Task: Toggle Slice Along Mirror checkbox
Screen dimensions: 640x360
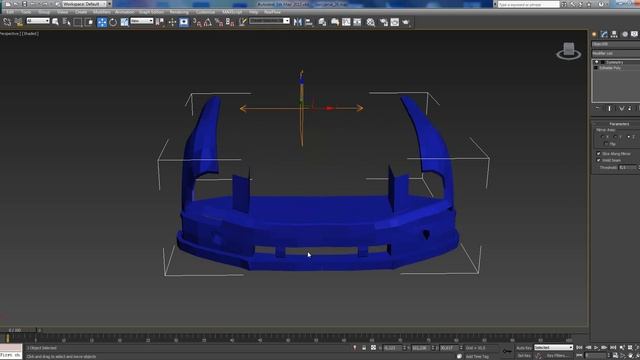Action: point(599,154)
